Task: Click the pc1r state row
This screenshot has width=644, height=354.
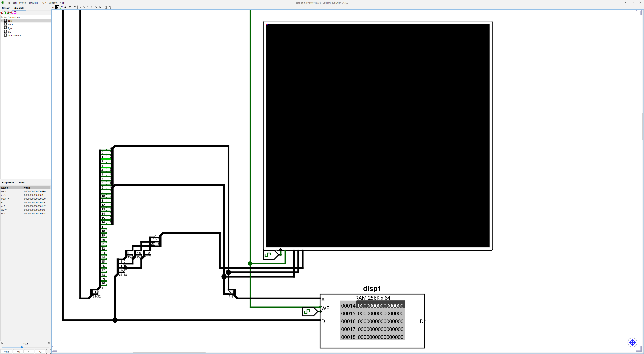Action: tap(25, 206)
